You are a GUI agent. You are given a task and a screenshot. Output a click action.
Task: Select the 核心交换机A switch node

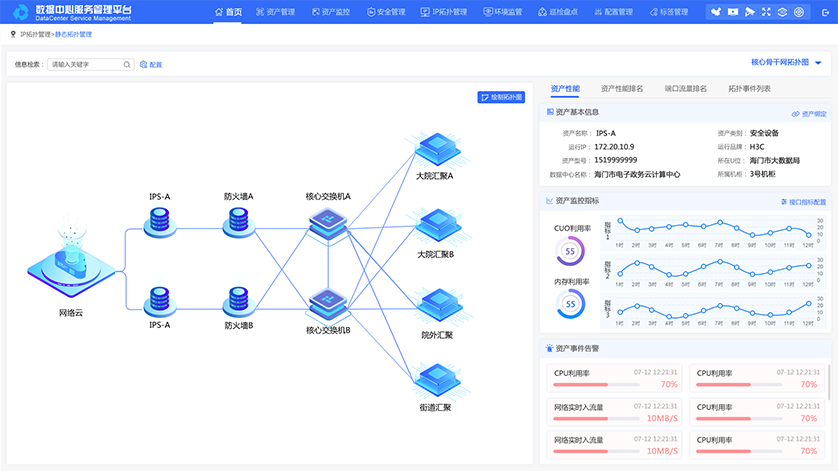tap(328, 225)
